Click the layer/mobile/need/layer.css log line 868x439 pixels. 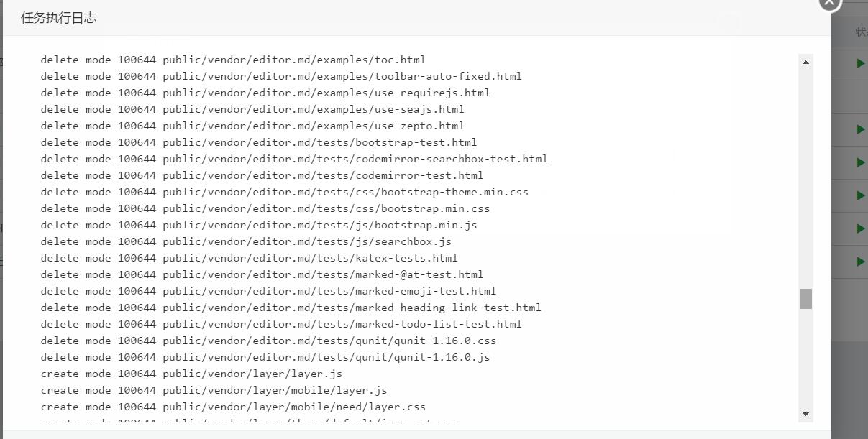pyautogui.click(x=233, y=407)
